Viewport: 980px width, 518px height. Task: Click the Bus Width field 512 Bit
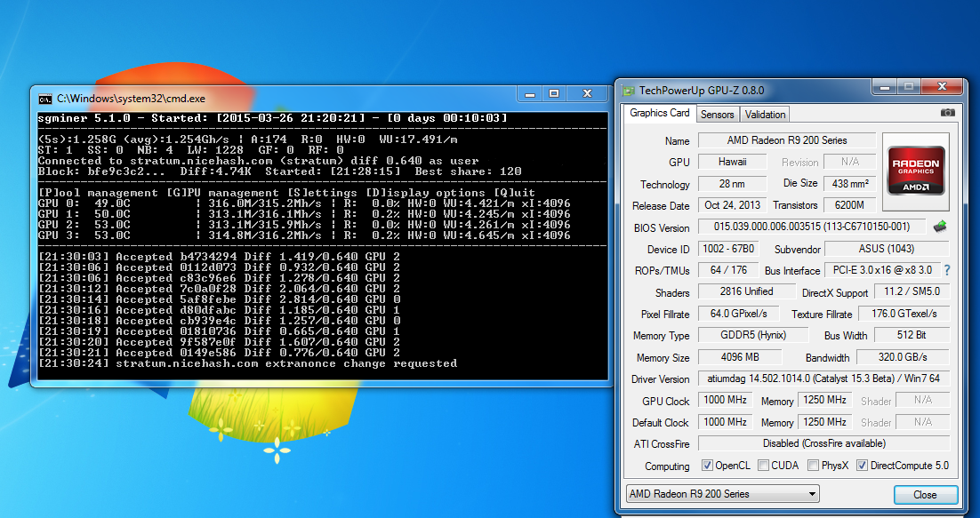912,334
